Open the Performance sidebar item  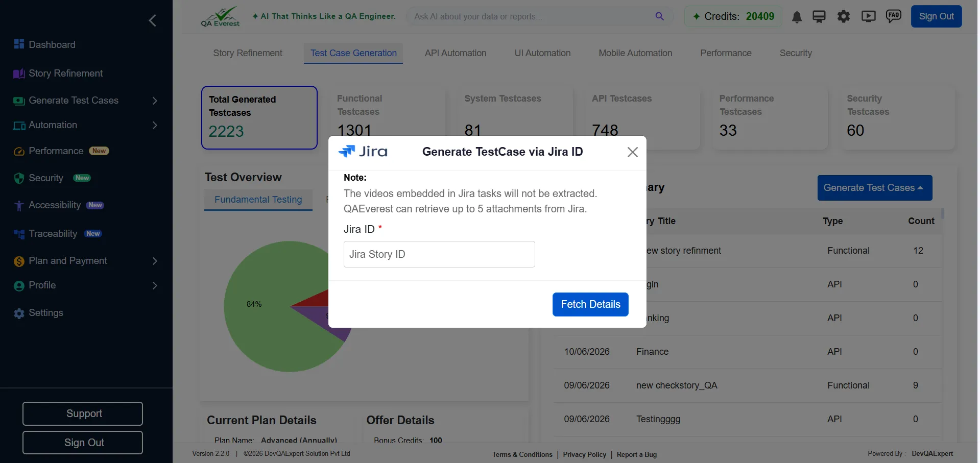56,151
